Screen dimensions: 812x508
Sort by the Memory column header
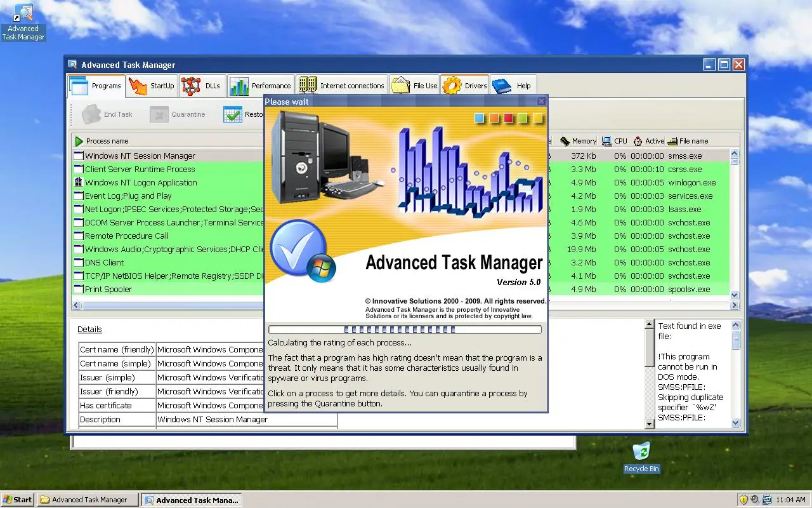click(578, 141)
